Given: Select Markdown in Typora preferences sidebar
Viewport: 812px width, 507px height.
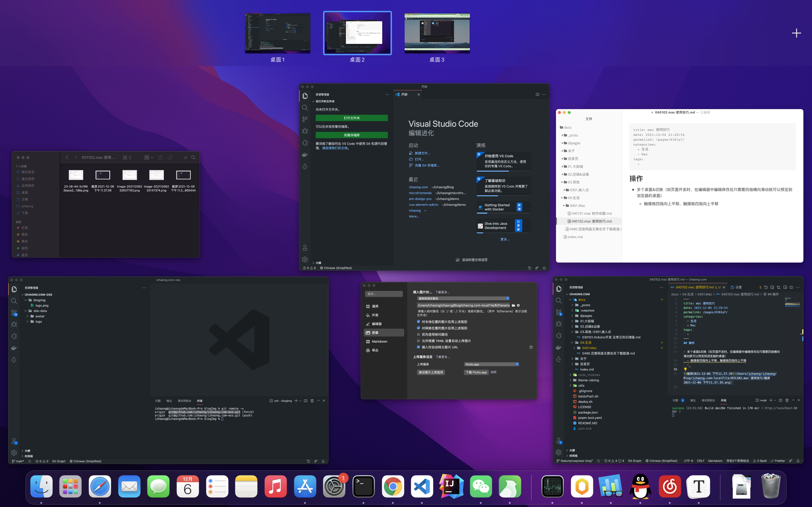Looking at the screenshot, I should point(379,341).
